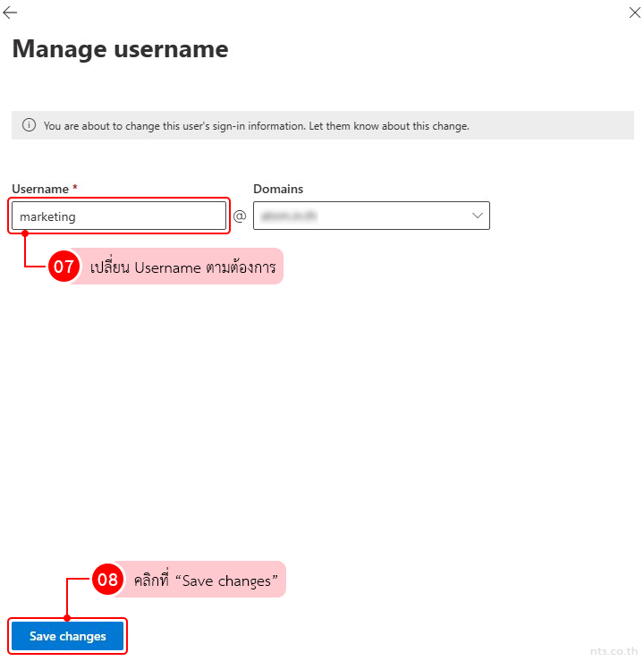This screenshot has height=661, width=644.
Task: Click the Username field label
Action: click(40, 189)
